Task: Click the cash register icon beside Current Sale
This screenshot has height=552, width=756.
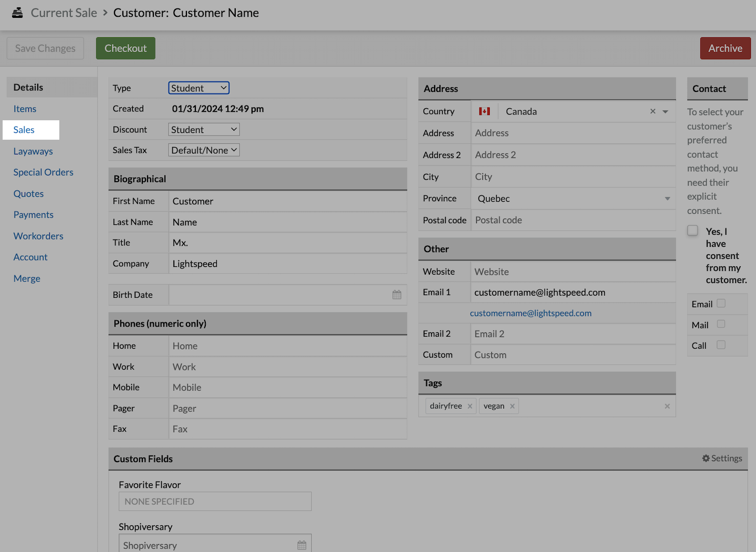Action: point(17,13)
